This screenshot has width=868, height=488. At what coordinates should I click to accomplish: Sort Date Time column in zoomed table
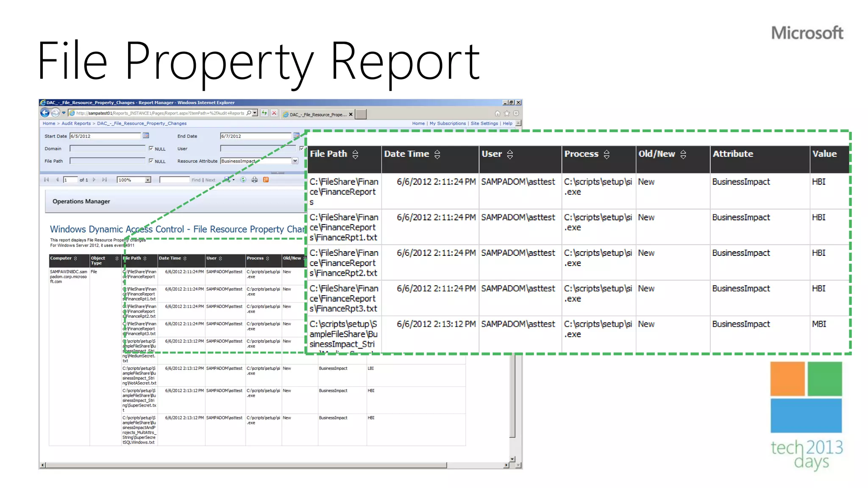pyautogui.click(x=437, y=155)
